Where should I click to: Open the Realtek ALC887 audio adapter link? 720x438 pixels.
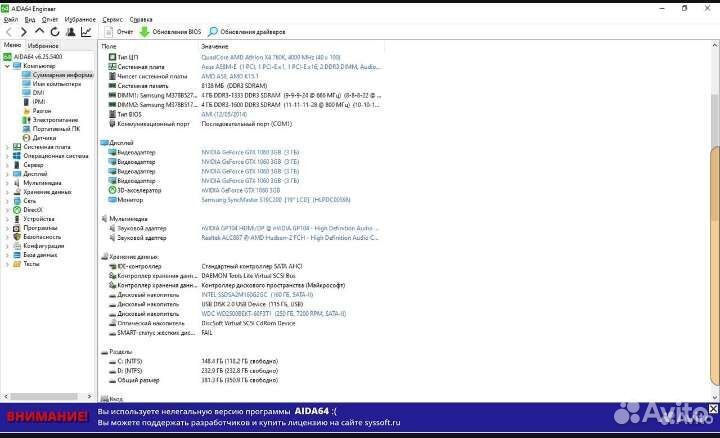[290, 238]
